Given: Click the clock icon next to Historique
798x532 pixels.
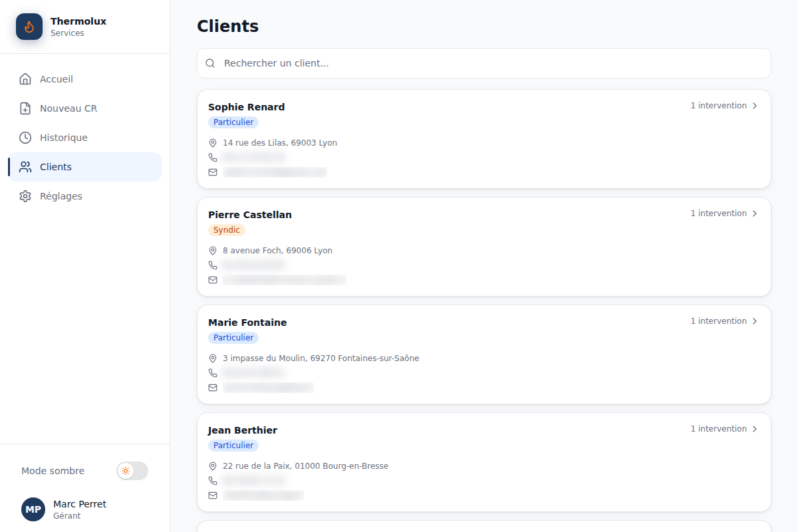Looking at the screenshot, I should (x=25, y=138).
